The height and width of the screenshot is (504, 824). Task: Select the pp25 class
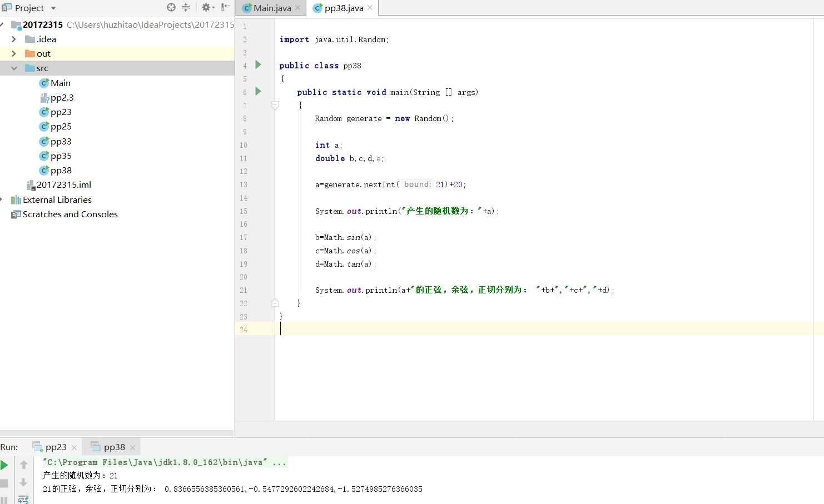(56, 126)
